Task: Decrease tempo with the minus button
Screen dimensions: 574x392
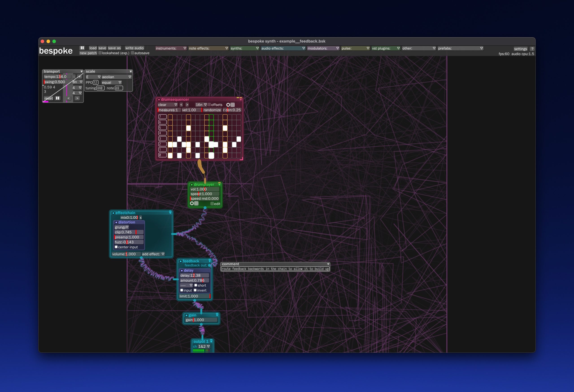Action: tap(74, 77)
